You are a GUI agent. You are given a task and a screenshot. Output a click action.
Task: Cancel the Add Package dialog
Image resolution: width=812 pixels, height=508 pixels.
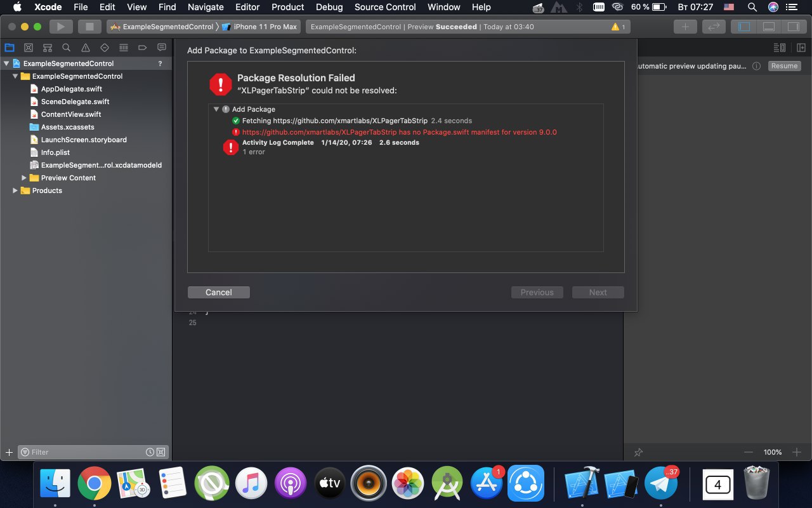[219, 292]
